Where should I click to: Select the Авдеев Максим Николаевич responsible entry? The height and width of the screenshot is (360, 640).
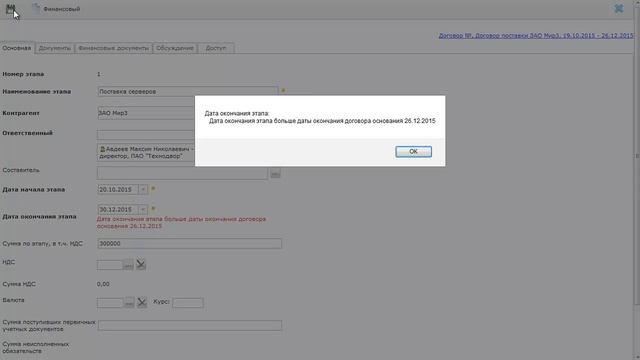coord(146,152)
